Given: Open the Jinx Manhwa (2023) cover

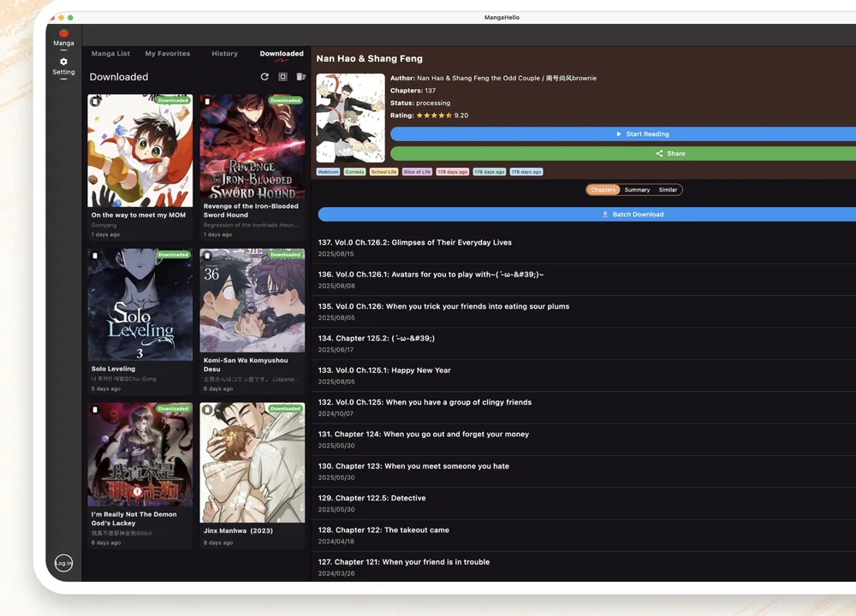Looking at the screenshot, I should coord(253,463).
